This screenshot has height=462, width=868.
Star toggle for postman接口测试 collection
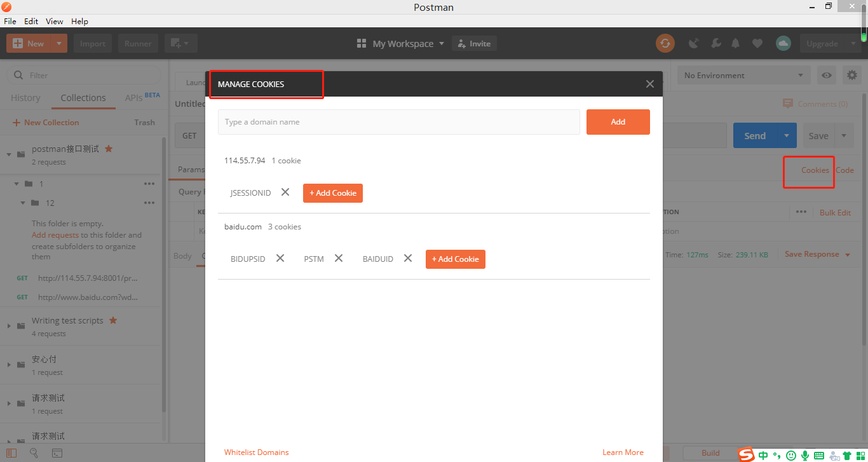[x=109, y=148]
